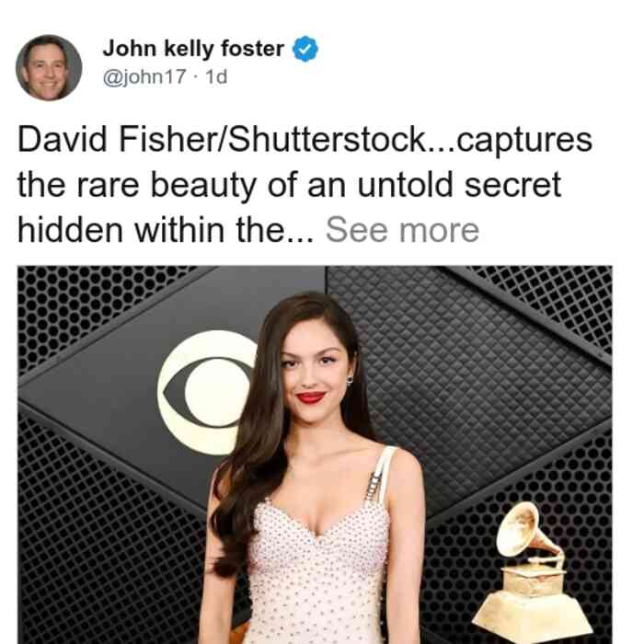The height and width of the screenshot is (644, 644).
Task: Click the golden gramophone trophy in photo
Action: click(x=533, y=572)
